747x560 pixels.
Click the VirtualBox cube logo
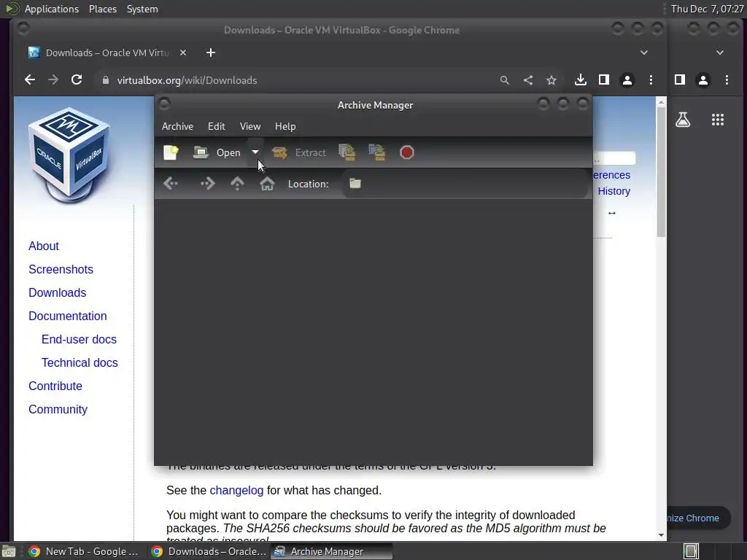tap(69, 155)
